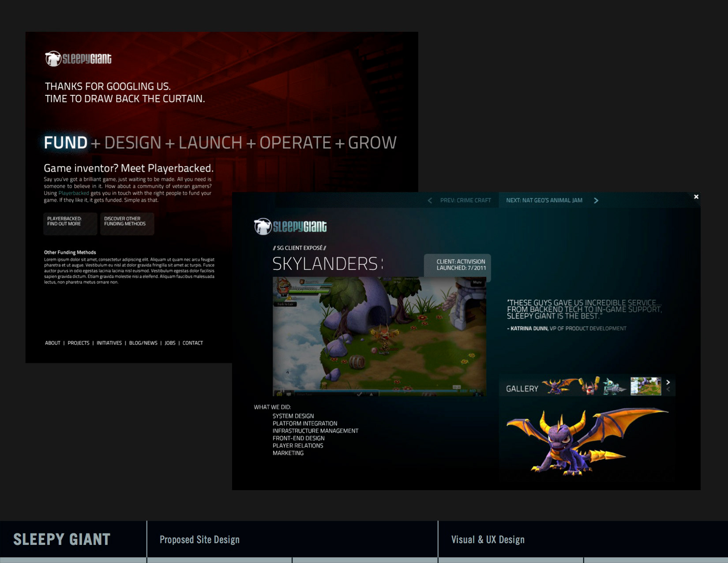
Task: Click 'SG CLIENT EXPOSÉ' label
Action: 300,248
